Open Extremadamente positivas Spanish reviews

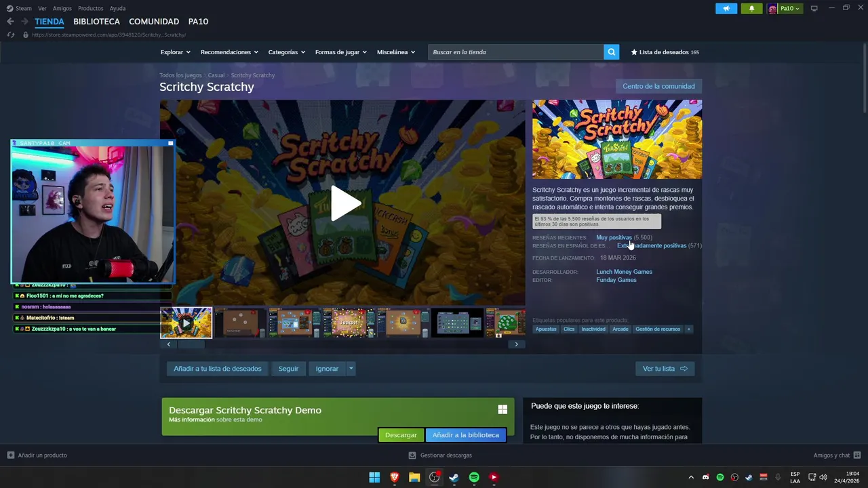pos(652,245)
